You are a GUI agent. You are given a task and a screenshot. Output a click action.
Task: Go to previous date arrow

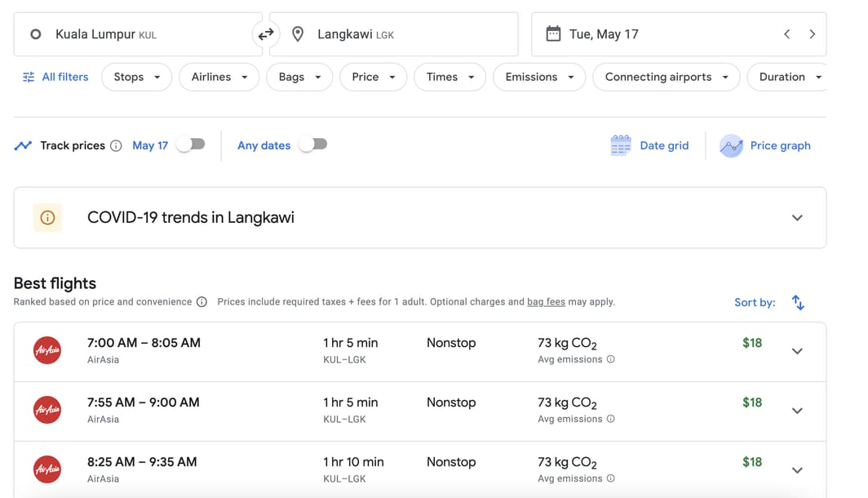[x=786, y=34]
